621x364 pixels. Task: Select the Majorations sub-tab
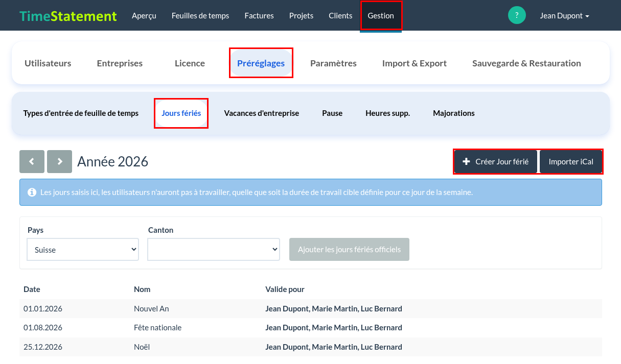[454, 113]
